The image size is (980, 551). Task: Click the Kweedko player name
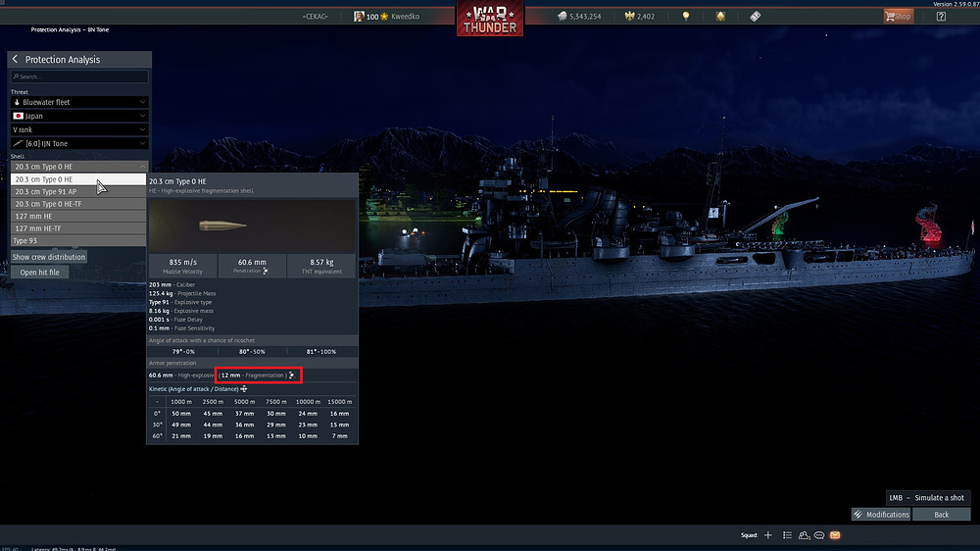[405, 17]
